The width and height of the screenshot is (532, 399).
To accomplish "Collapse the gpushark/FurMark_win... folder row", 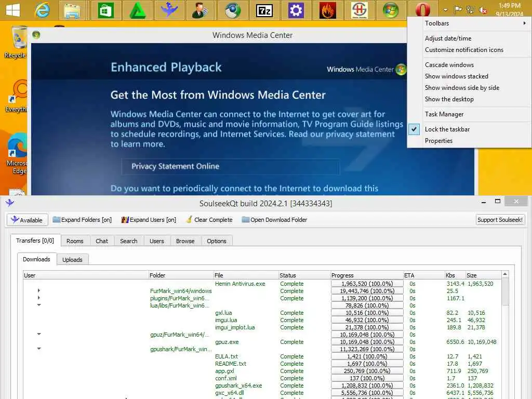I will (x=39, y=349).
